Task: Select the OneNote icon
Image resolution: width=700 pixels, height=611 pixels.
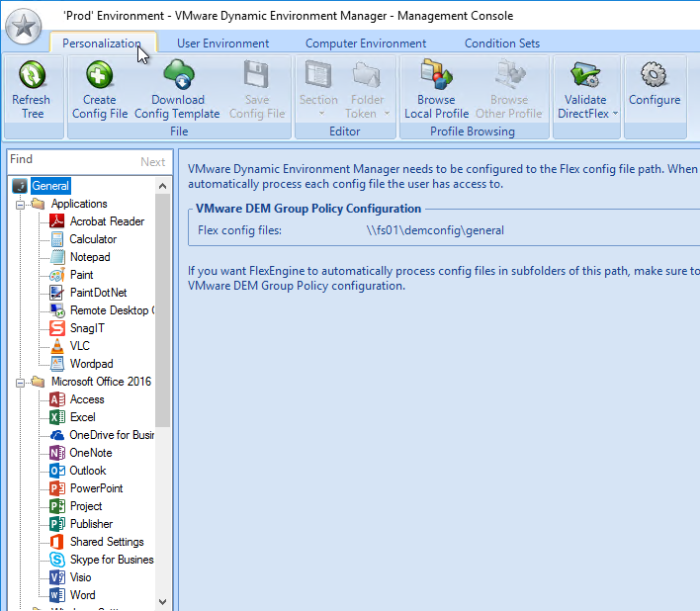Action: [x=57, y=453]
